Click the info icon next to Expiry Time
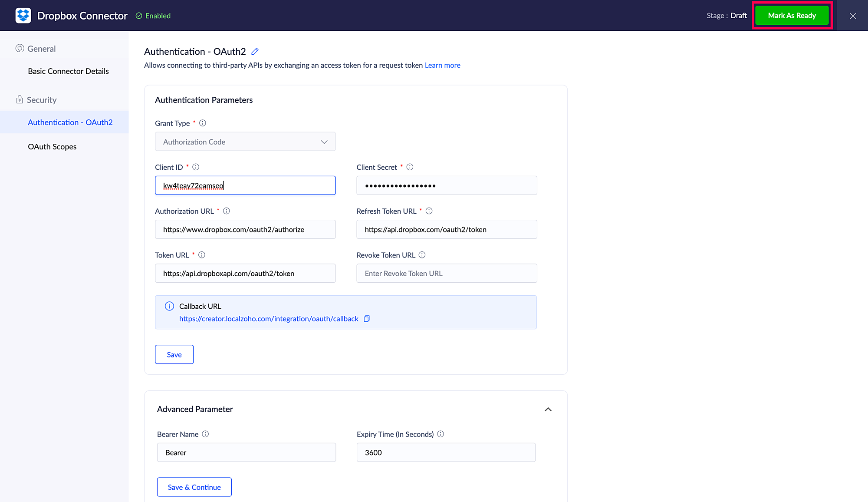 tap(441, 434)
